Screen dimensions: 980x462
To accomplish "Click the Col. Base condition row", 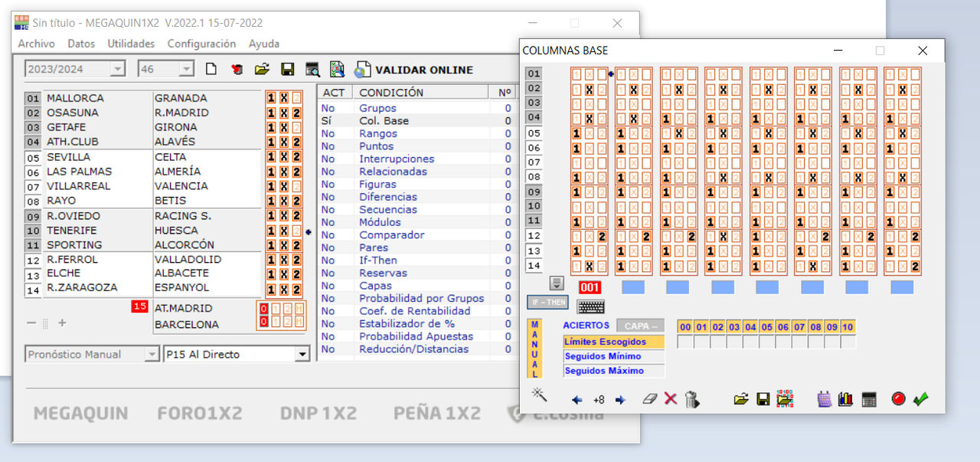I will [x=416, y=121].
